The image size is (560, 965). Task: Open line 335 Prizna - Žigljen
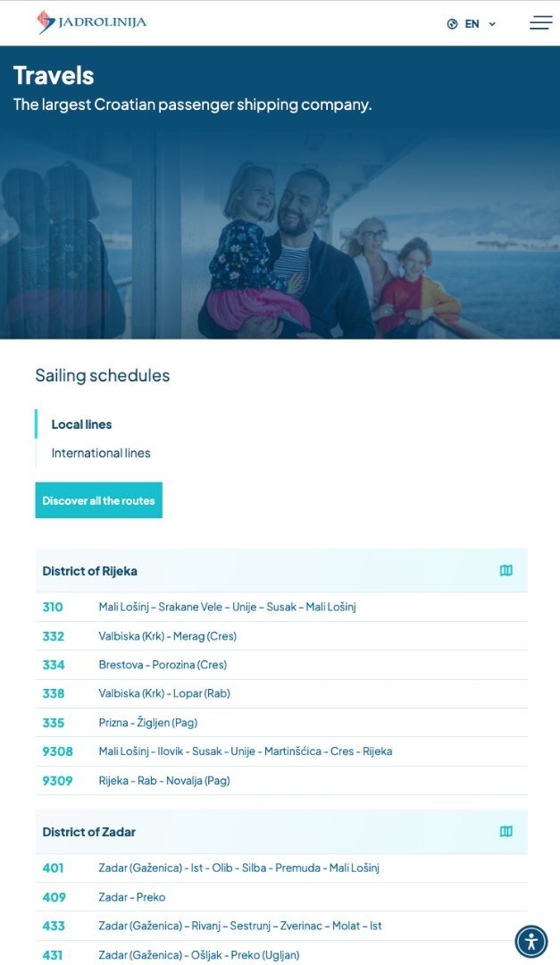281,723
